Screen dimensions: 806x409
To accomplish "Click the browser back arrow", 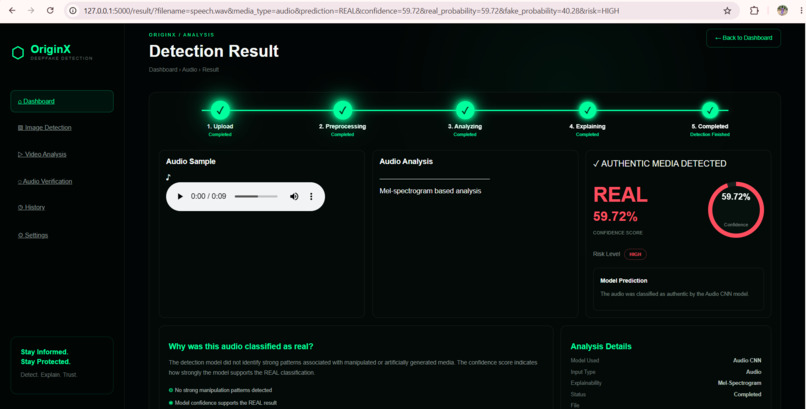I will coord(12,10).
